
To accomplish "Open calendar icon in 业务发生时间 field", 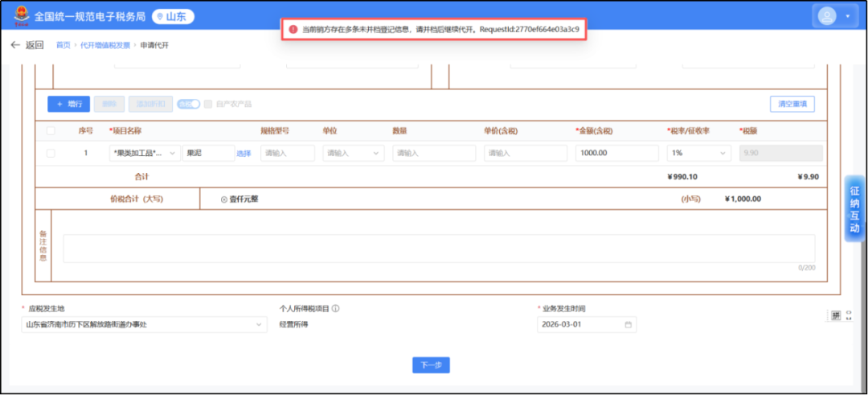I will (x=628, y=325).
